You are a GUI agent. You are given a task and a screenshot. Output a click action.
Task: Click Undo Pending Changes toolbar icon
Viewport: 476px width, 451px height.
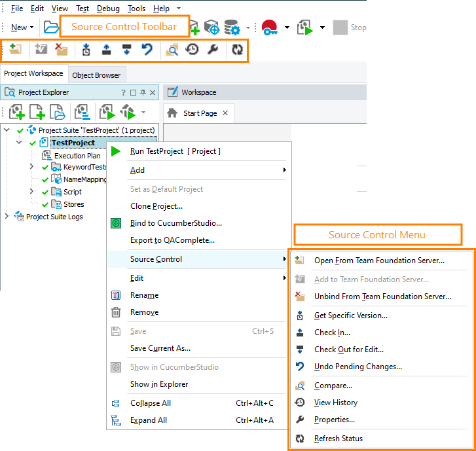tap(147, 50)
